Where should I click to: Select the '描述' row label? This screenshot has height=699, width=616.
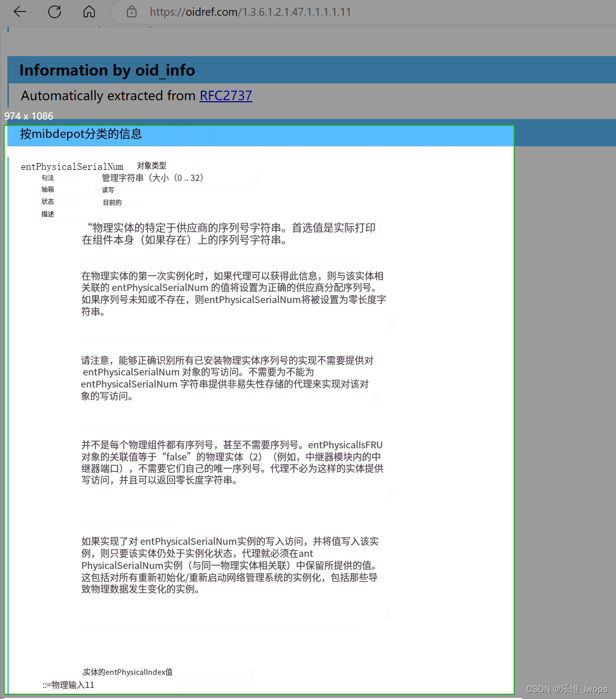[48, 214]
